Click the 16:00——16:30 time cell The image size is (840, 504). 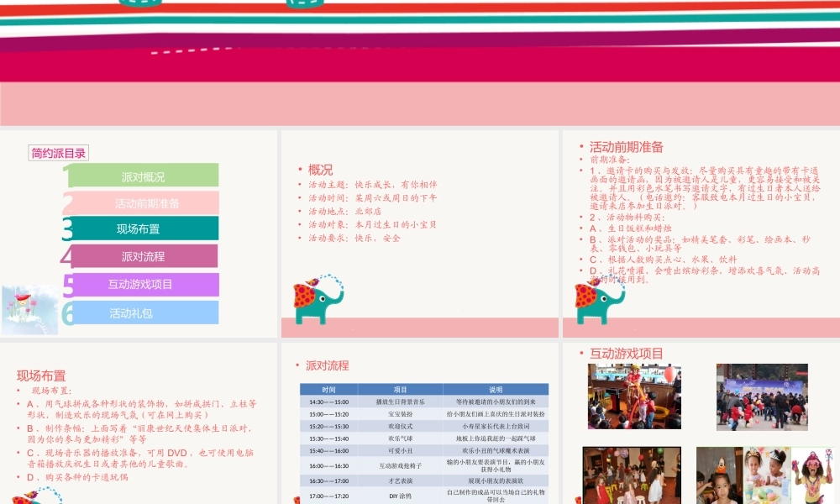click(x=329, y=466)
